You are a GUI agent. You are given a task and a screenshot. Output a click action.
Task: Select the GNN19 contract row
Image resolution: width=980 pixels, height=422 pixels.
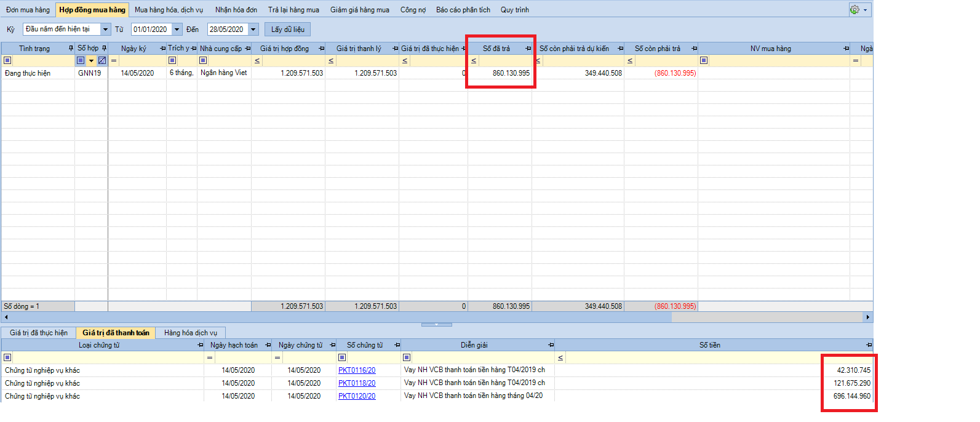pyautogui.click(x=90, y=73)
